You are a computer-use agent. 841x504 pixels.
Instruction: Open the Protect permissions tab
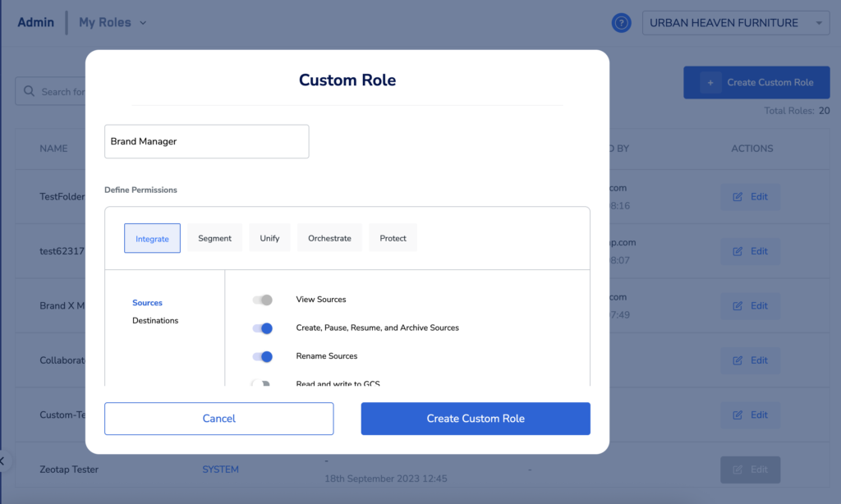[393, 238]
